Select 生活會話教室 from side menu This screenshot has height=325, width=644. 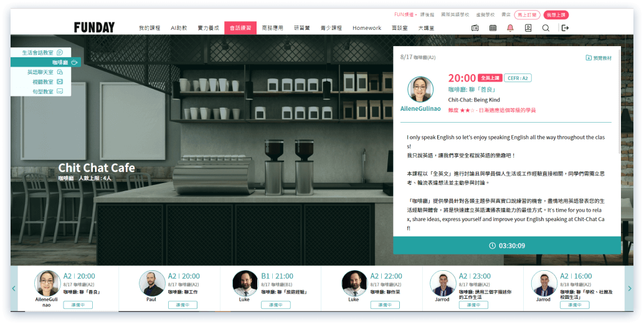pos(41,53)
